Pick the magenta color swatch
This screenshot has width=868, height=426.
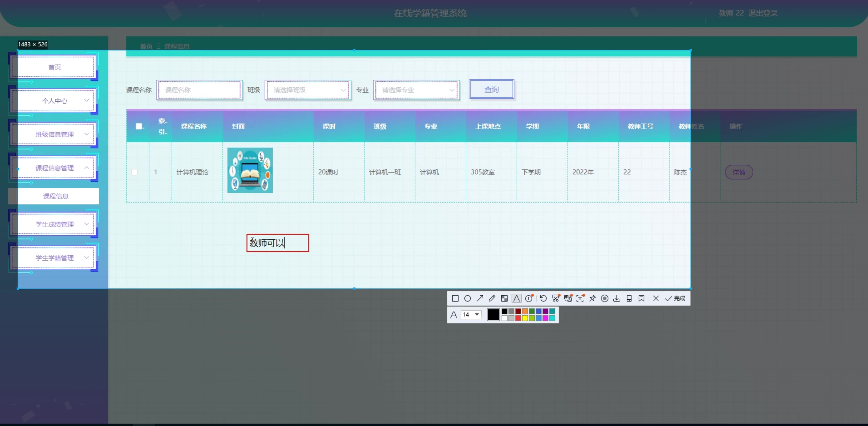click(545, 318)
